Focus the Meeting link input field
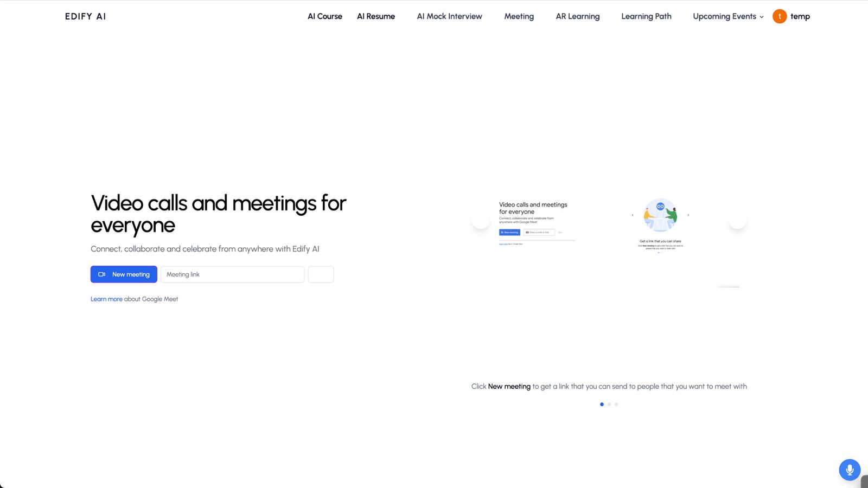This screenshot has width=868, height=488. click(x=232, y=274)
